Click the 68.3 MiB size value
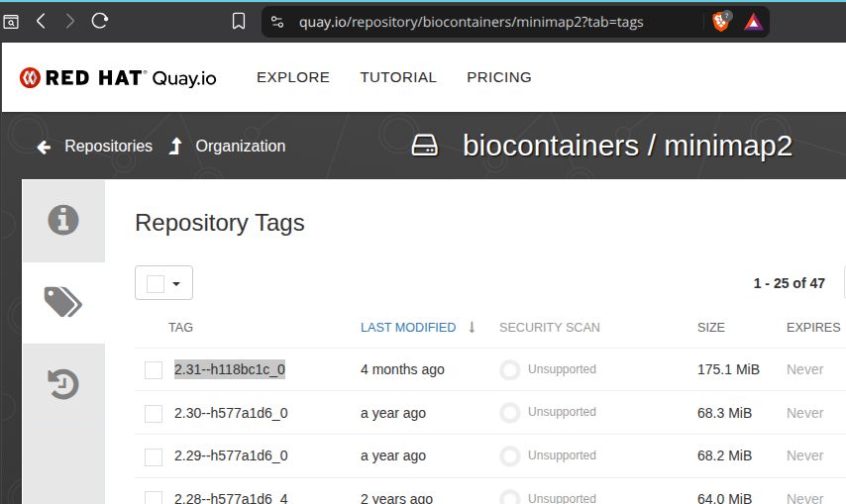The image size is (846, 504). tap(724, 413)
